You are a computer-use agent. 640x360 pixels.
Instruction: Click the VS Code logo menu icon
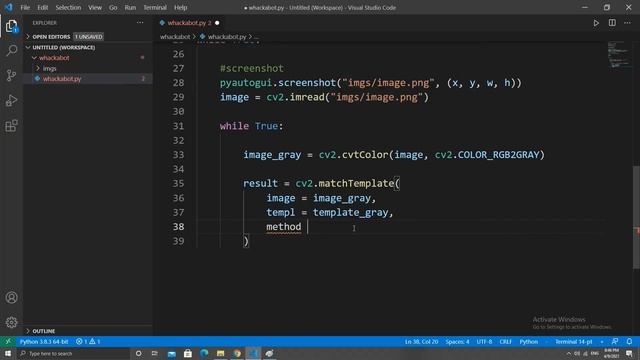pos(8,7)
